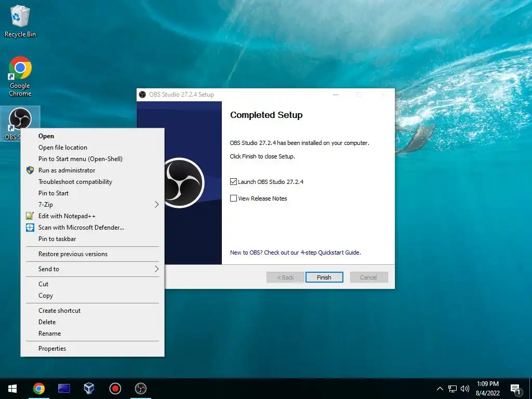Select Scan with Microsoft Defender
Viewport: 532px width, 399px height.
tap(92, 228)
